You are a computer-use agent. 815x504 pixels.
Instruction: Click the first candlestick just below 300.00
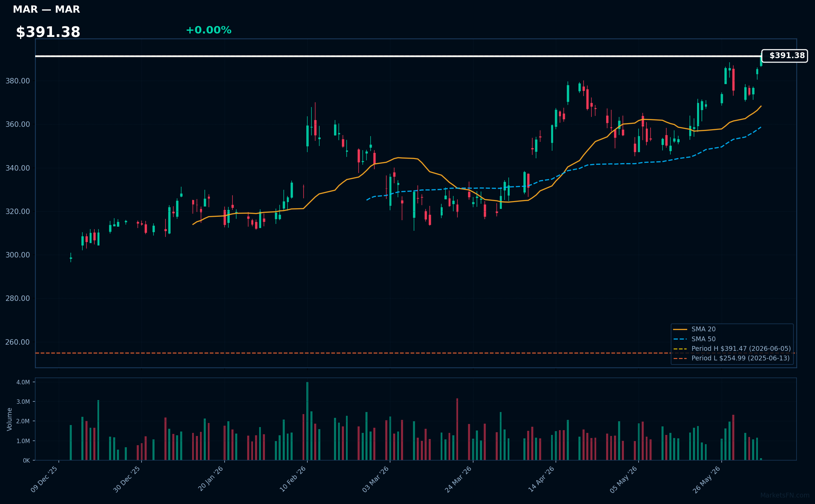(x=71, y=258)
